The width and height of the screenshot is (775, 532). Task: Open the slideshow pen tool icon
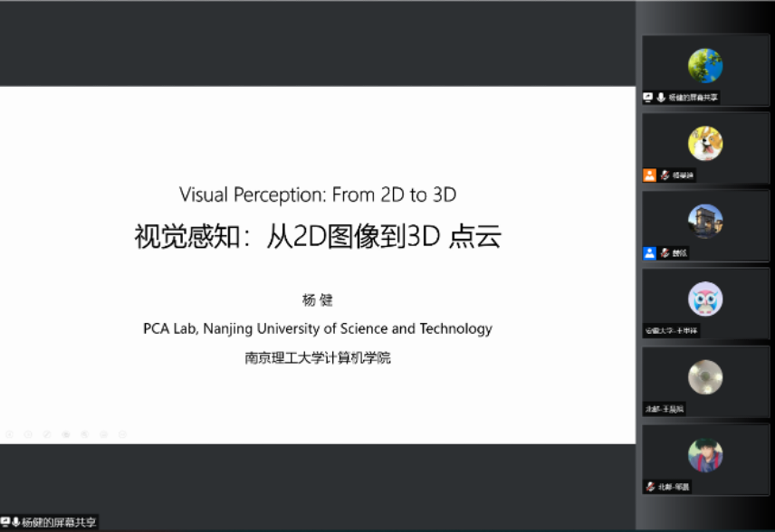click(x=47, y=434)
